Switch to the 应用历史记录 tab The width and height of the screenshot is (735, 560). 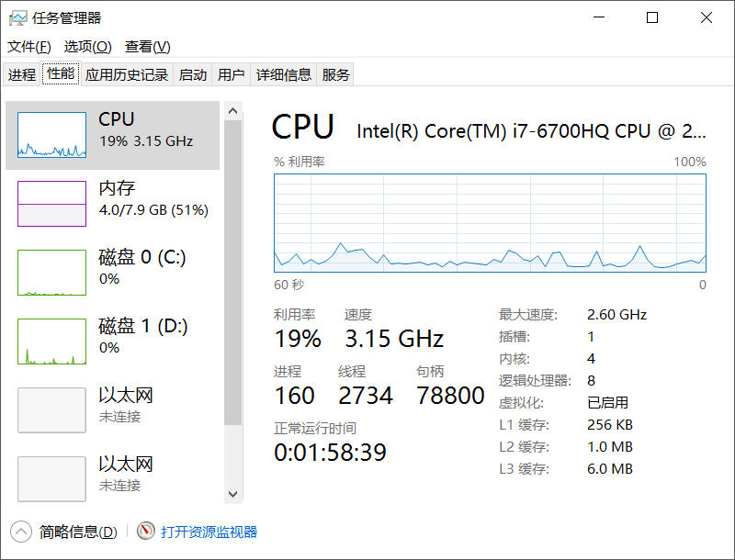tap(127, 75)
